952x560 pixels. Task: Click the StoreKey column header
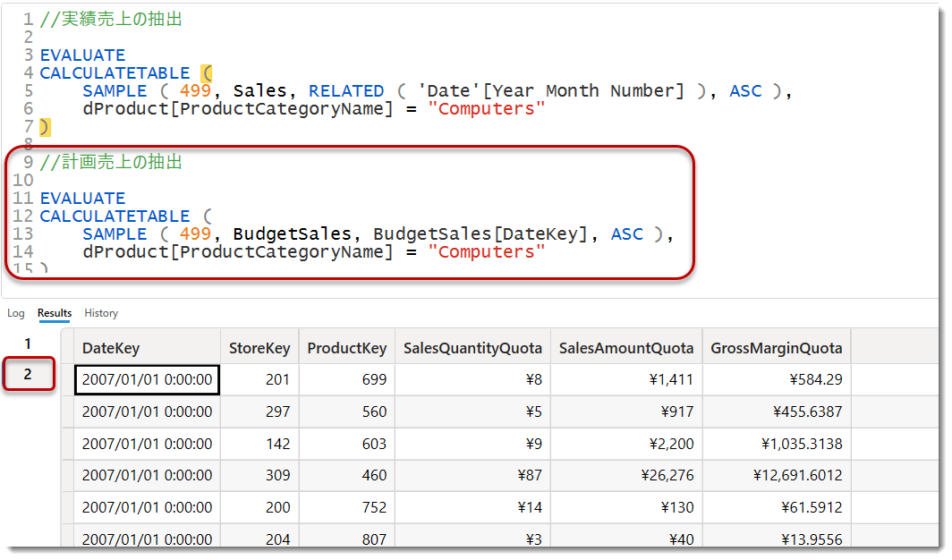coord(259,348)
